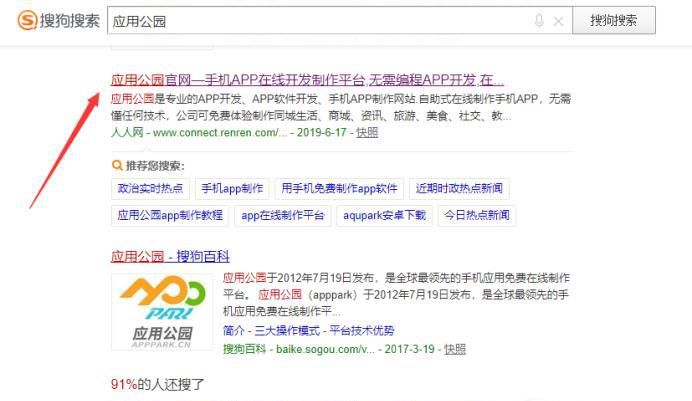Open 快照 for the 搜狗百科 result
This screenshot has width=692, height=401.
click(x=455, y=349)
